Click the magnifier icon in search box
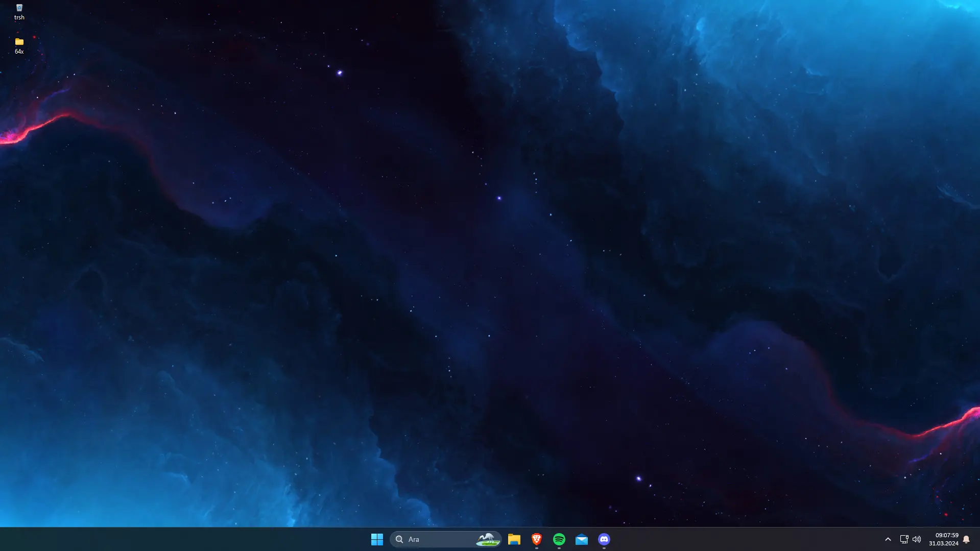980x551 pixels. (x=399, y=539)
